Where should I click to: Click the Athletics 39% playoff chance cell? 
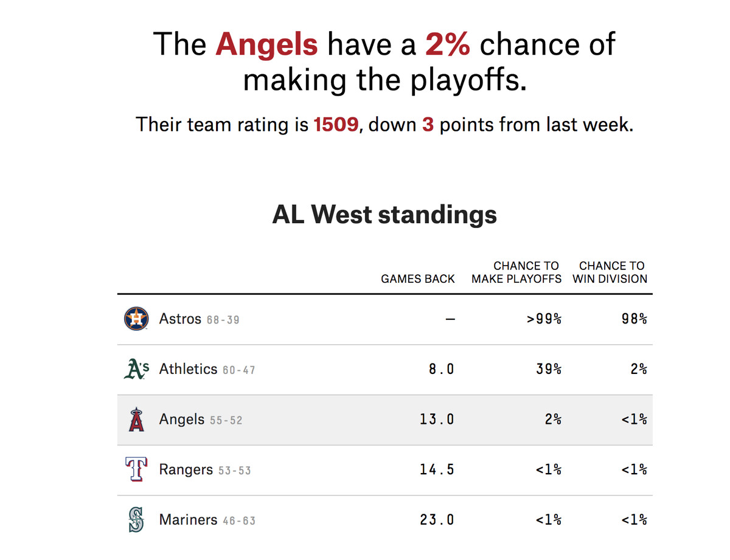click(548, 369)
